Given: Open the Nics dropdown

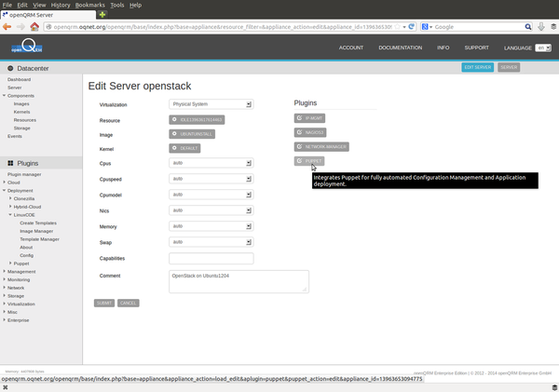Looking at the screenshot, I should tap(211, 210).
